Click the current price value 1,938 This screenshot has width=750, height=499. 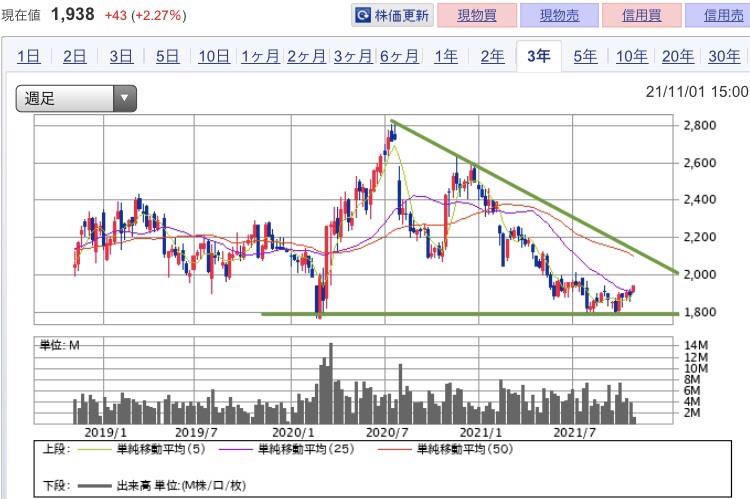pos(73,14)
